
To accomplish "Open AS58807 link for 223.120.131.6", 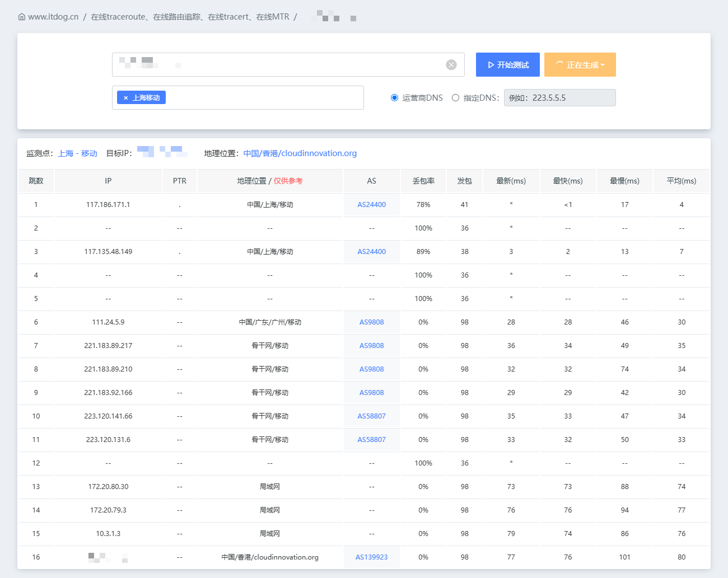I will click(372, 440).
